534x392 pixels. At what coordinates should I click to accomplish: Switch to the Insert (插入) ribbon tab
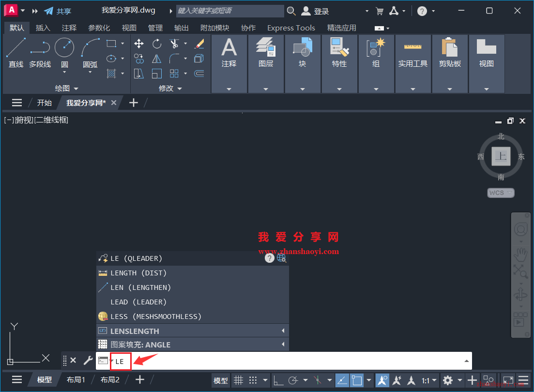43,28
